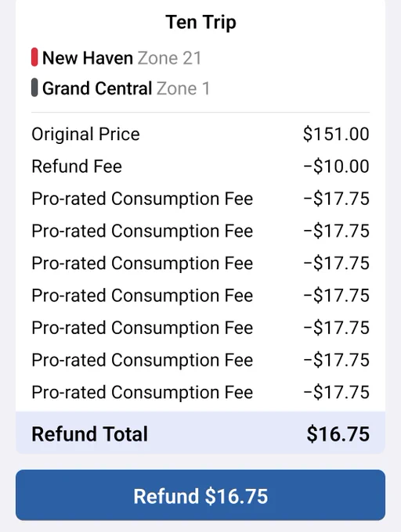Click the first -$17.75 consumption fee amount

pyautogui.click(x=336, y=199)
